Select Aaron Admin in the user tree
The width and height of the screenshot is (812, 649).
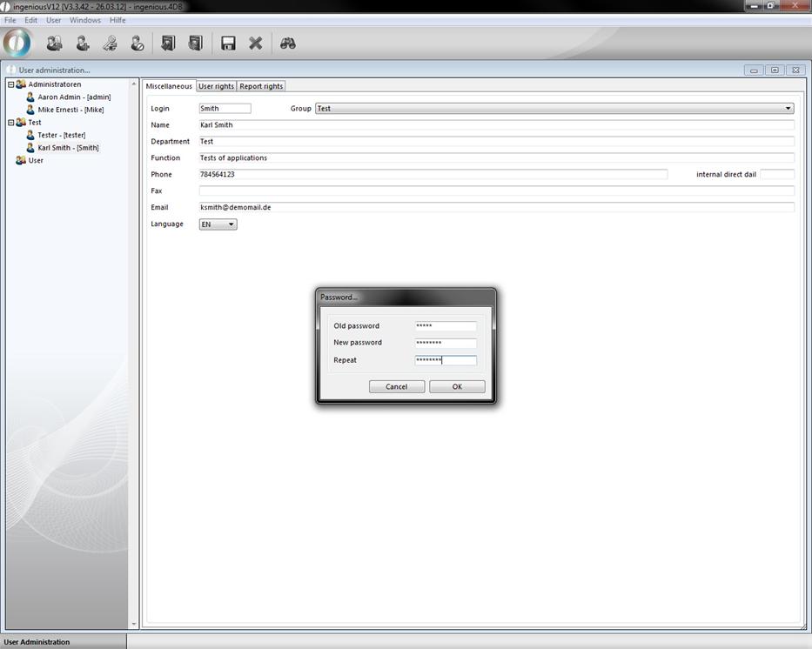73,97
